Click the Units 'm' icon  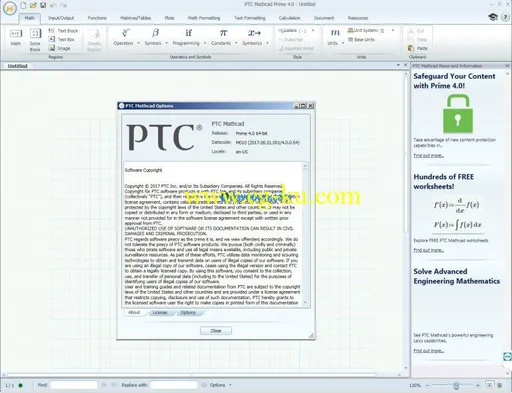click(x=335, y=33)
